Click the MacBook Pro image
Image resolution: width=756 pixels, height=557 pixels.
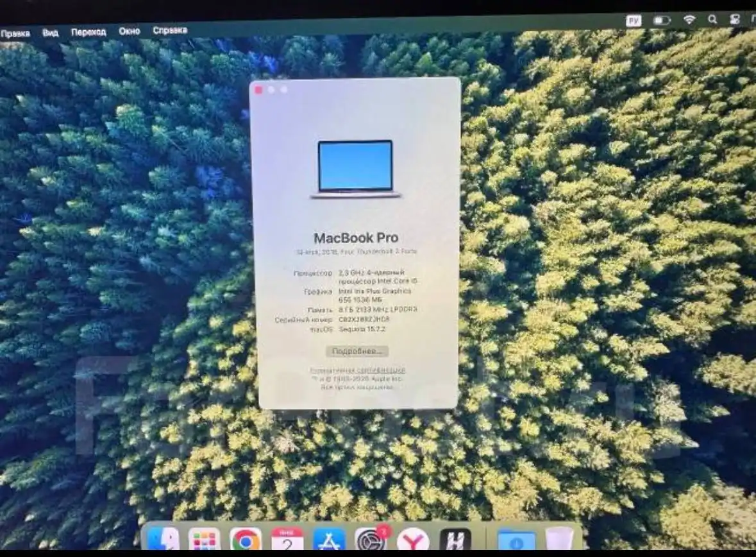coord(355,169)
